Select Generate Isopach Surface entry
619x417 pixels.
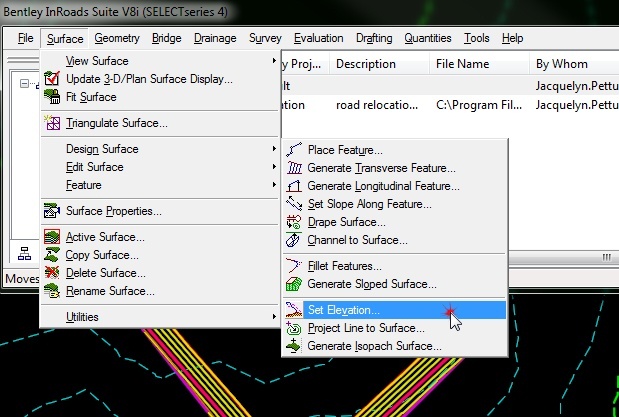[395, 346]
